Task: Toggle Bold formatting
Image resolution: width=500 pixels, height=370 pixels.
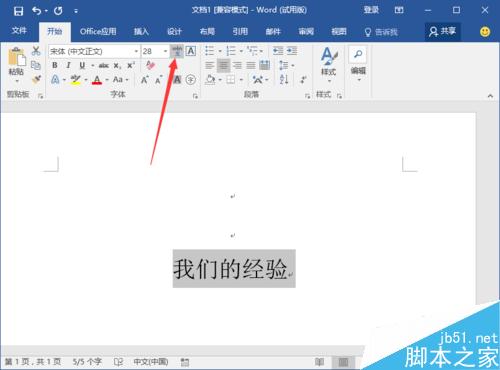Action: 55,65
